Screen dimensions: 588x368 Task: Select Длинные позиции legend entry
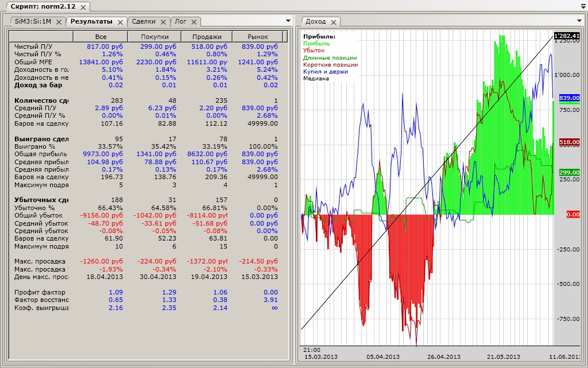pos(330,57)
